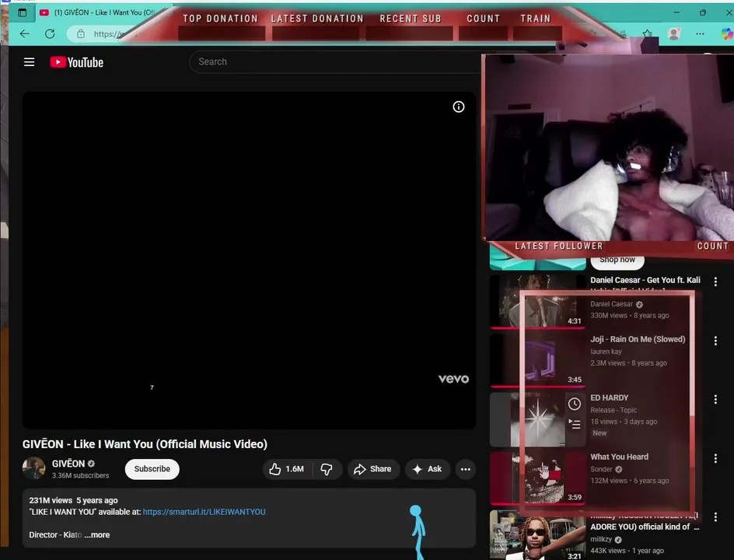Click title 'ED HARDY'

[x=610, y=397]
